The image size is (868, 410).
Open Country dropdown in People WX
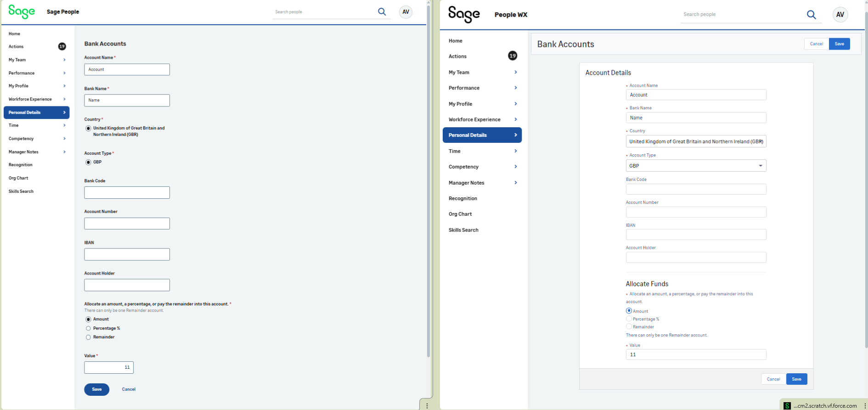[696, 141]
